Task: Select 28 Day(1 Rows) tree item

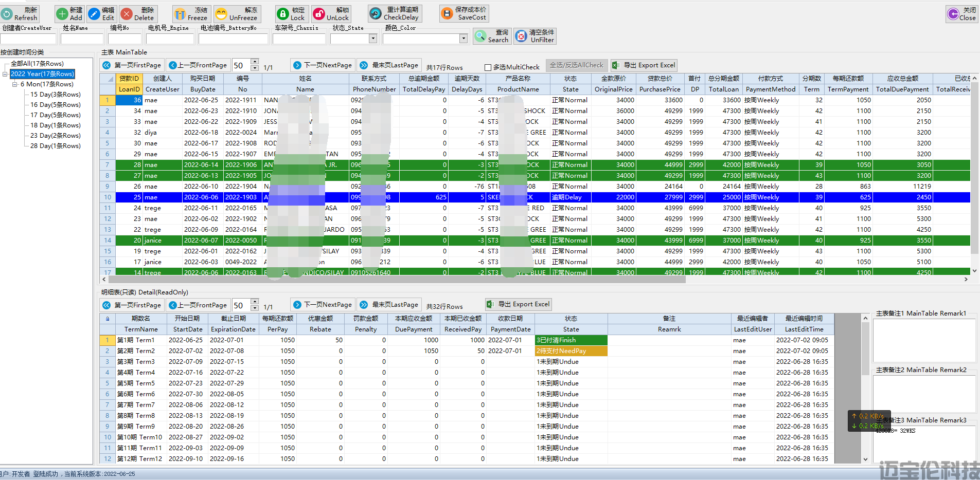Action: 55,146
